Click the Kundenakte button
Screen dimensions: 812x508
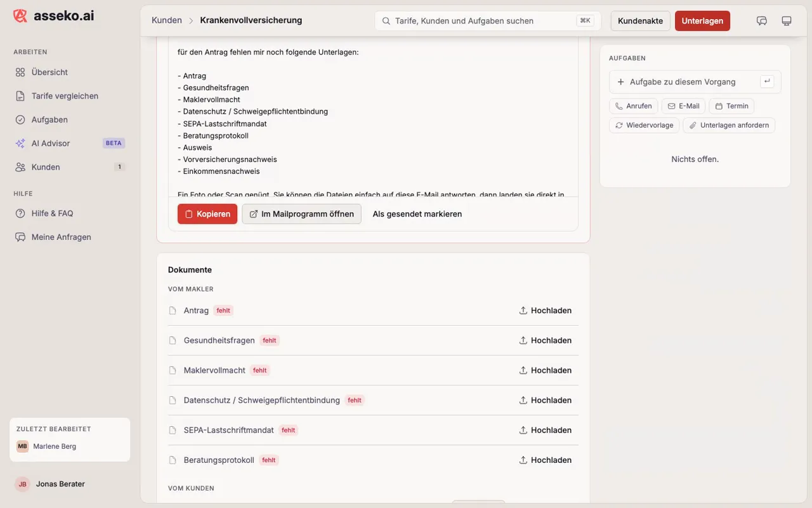640,21
